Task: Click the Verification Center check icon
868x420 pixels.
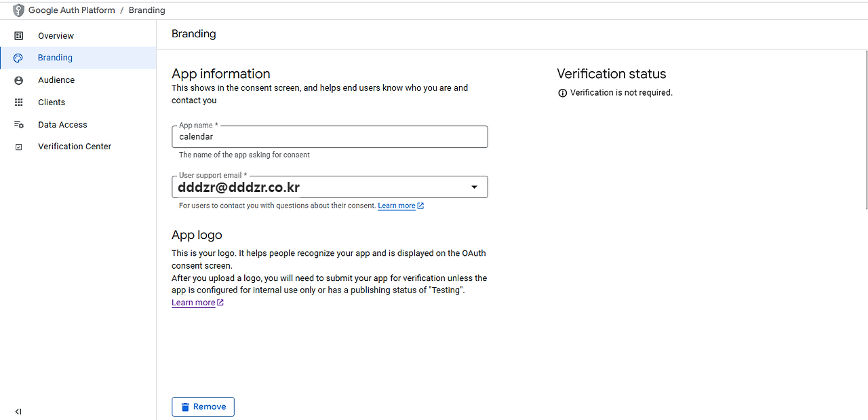Action: [19, 147]
